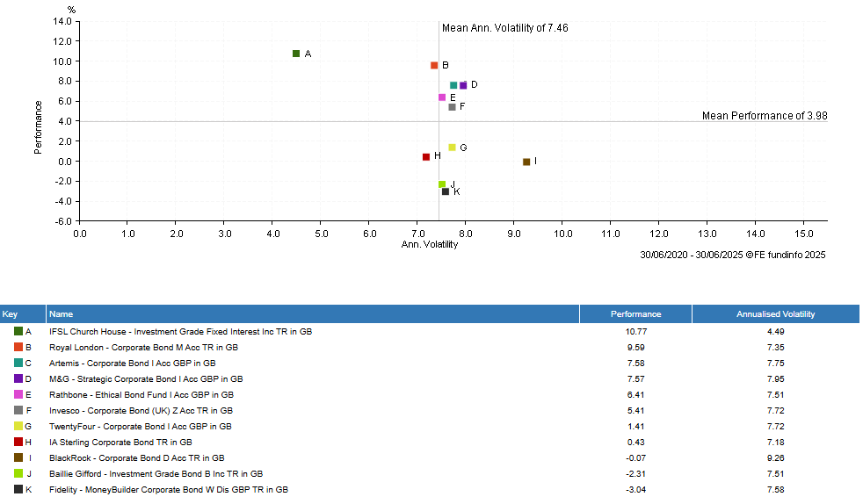Select the grey F data point
The image size is (863, 504).
pyautogui.click(x=453, y=107)
